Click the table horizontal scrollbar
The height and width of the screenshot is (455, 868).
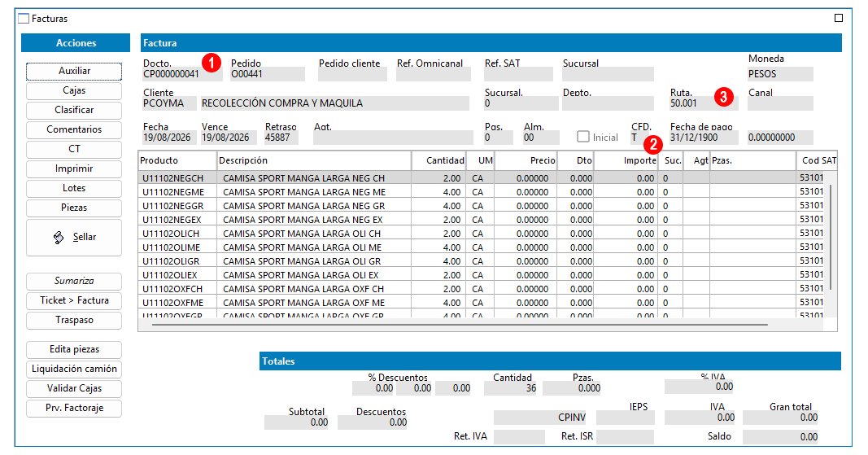click(x=460, y=325)
